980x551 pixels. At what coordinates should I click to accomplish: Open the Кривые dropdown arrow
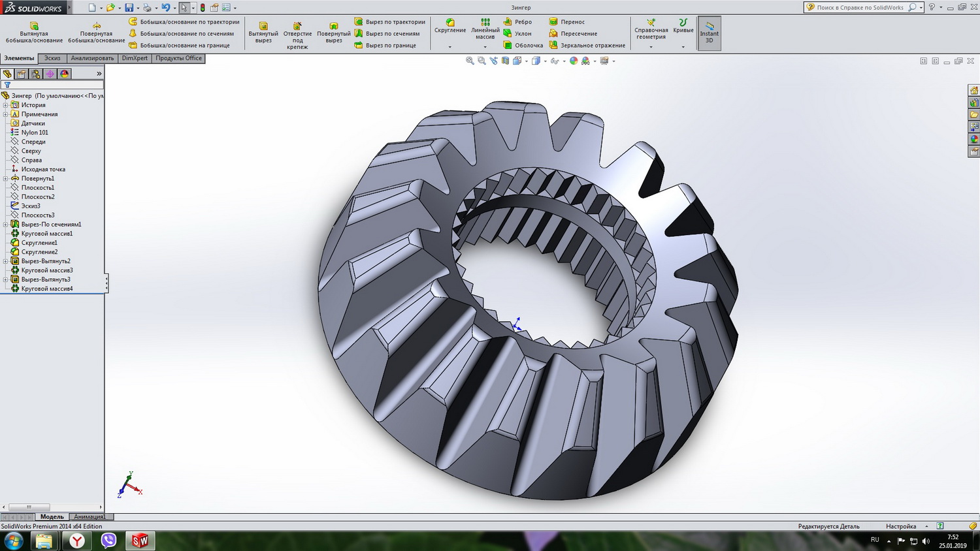click(683, 47)
